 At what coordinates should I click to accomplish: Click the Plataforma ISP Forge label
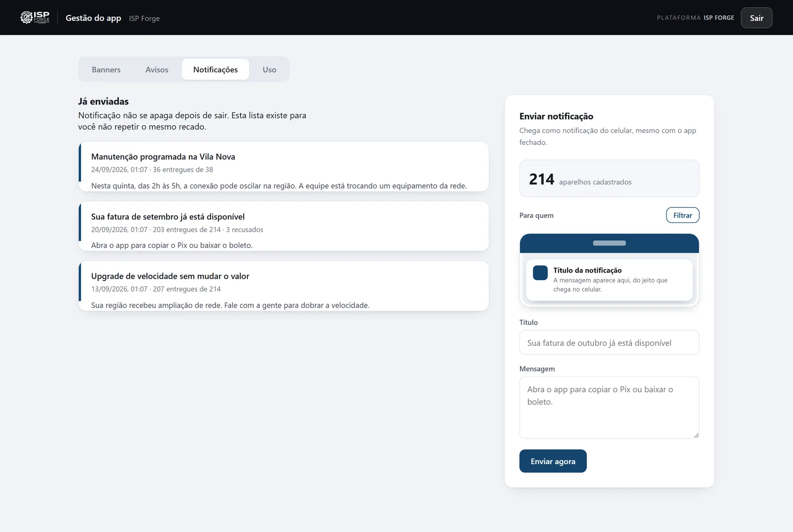point(695,18)
